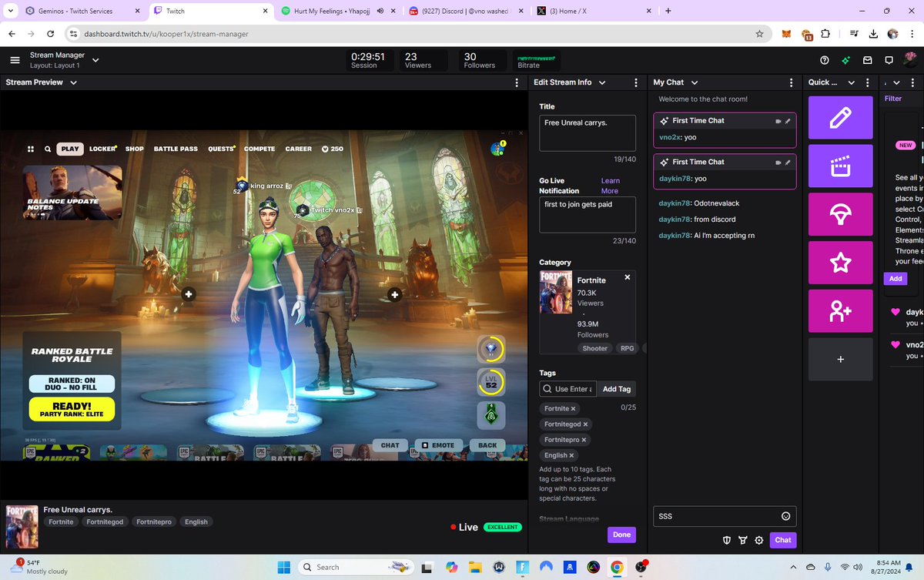Click the Shooter category tag
Viewport: 924px width, 580px height.
point(595,348)
